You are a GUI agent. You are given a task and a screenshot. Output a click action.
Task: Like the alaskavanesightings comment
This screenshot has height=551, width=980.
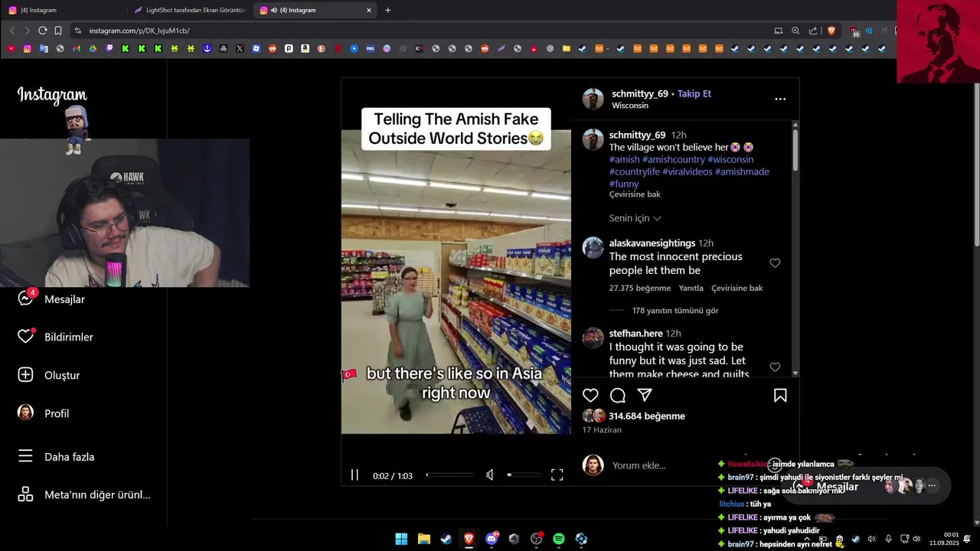[775, 263]
